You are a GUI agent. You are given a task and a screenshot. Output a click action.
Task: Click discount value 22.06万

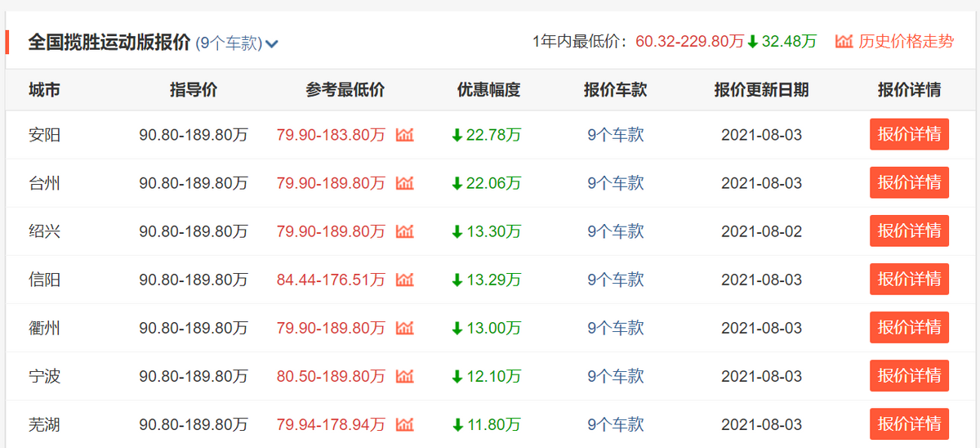(x=493, y=183)
